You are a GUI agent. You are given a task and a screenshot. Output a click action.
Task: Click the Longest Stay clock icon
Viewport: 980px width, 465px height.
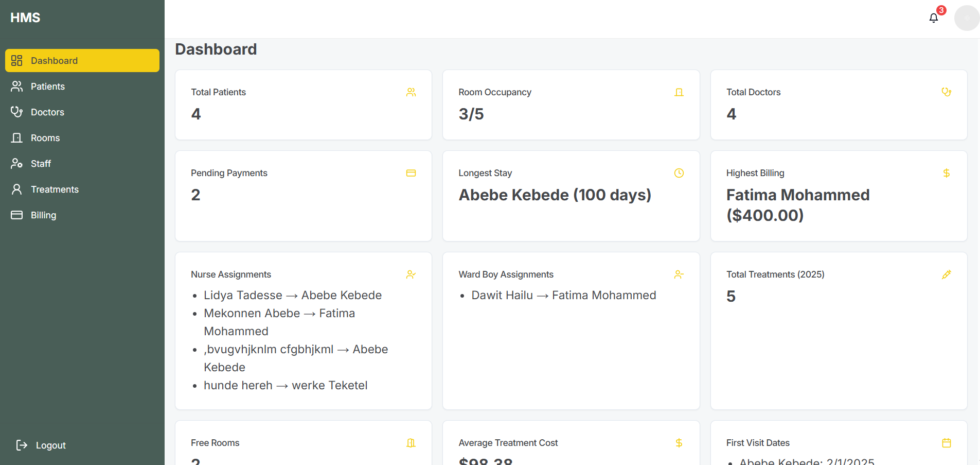coord(679,173)
